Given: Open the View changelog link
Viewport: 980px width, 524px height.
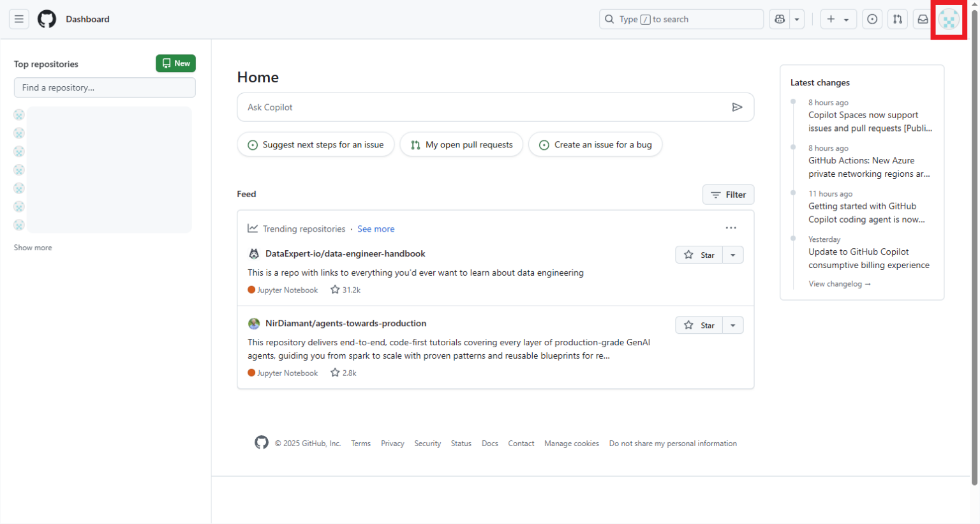Looking at the screenshot, I should tap(839, 283).
